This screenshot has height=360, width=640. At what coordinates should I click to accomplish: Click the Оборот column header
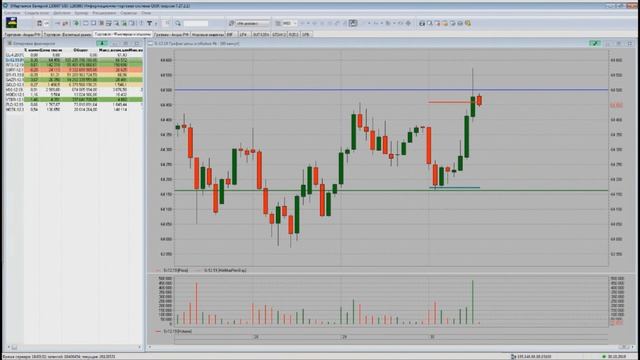[x=80, y=50]
